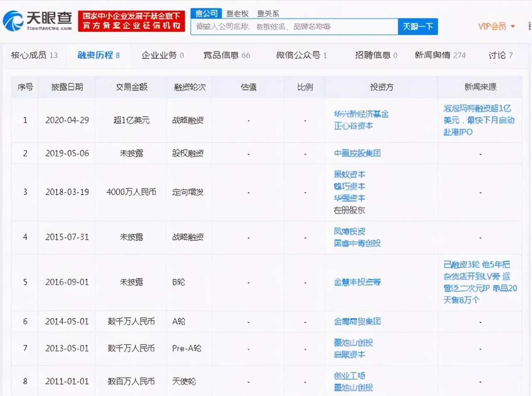Click the red promotional banner near the logo
This screenshot has width=532, height=396.
pyautogui.click(x=131, y=20)
